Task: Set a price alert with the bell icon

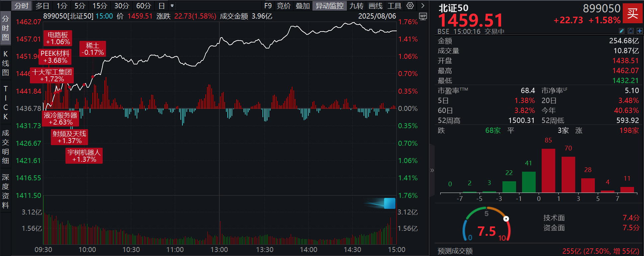Action: tap(631, 31)
